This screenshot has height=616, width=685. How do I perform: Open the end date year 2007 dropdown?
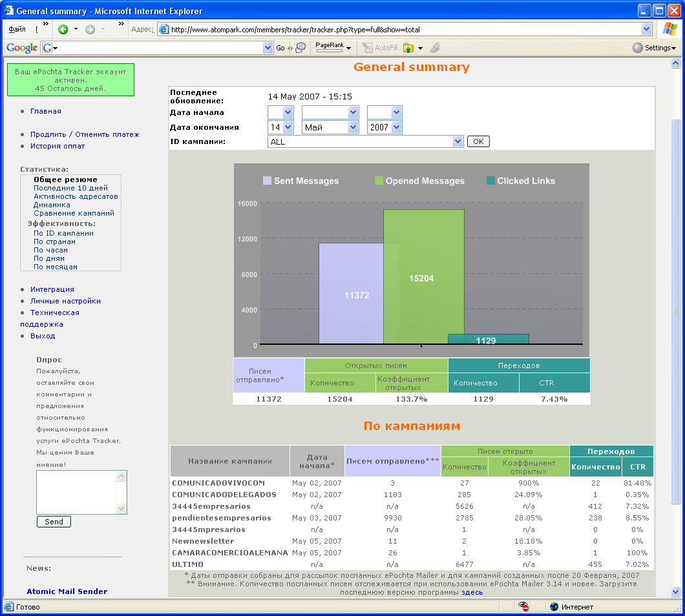tap(385, 127)
